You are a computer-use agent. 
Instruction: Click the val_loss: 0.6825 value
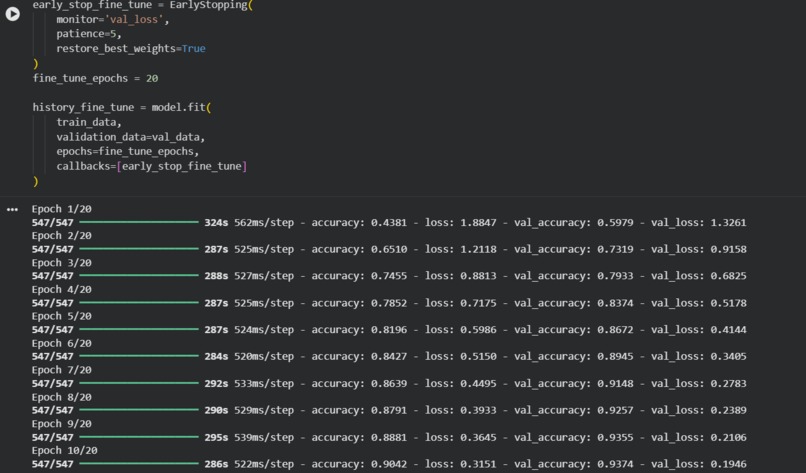click(x=699, y=276)
